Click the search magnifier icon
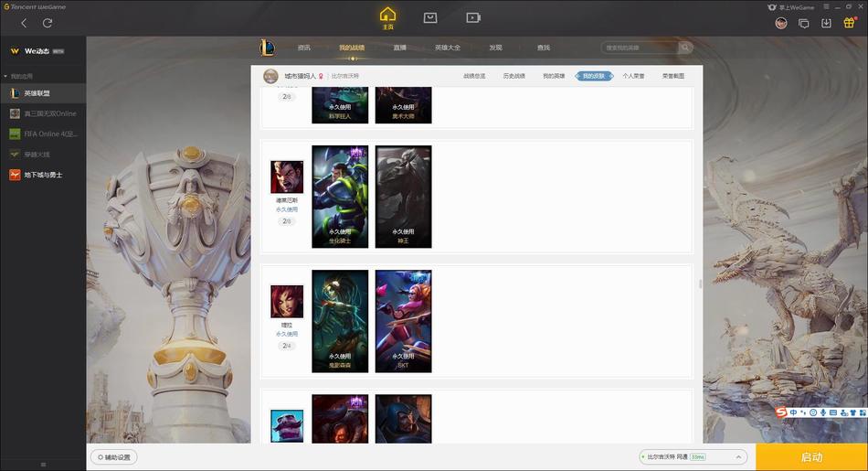The width and height of the screenshot is (868, 471). (684, 48)
